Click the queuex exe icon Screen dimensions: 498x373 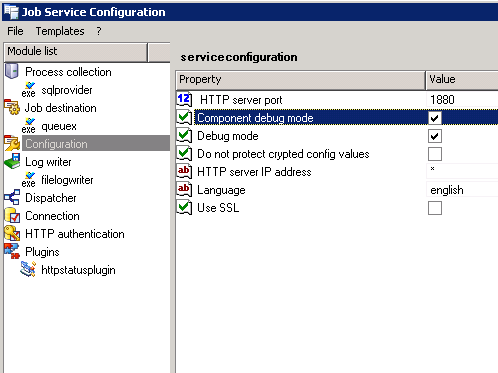pos(29,126)
